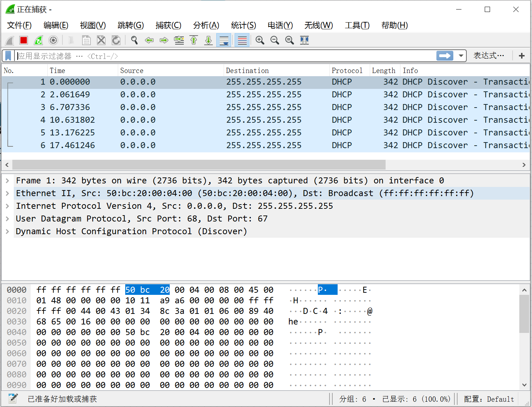Click into the display filter input field
This screenshot has width=532, height=407.
coord(226,56)
